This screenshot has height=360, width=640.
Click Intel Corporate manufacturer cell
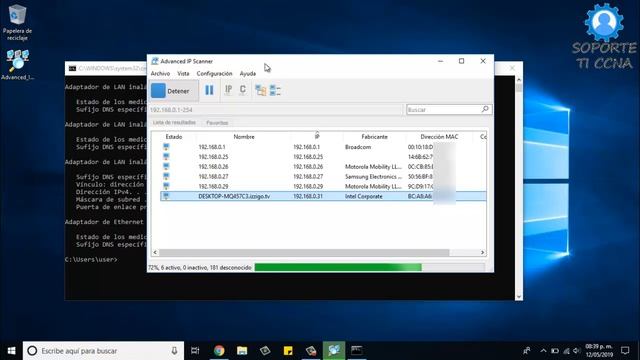click(363, 196)
